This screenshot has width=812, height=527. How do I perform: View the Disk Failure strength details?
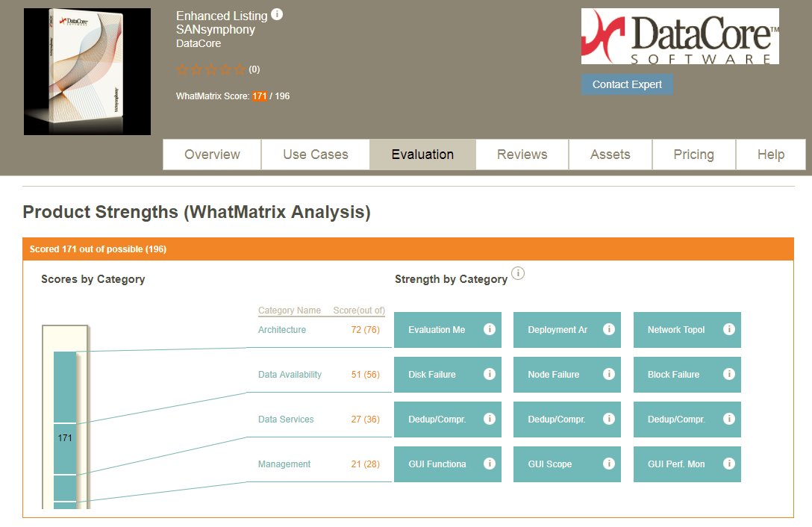tap(489, 375)
